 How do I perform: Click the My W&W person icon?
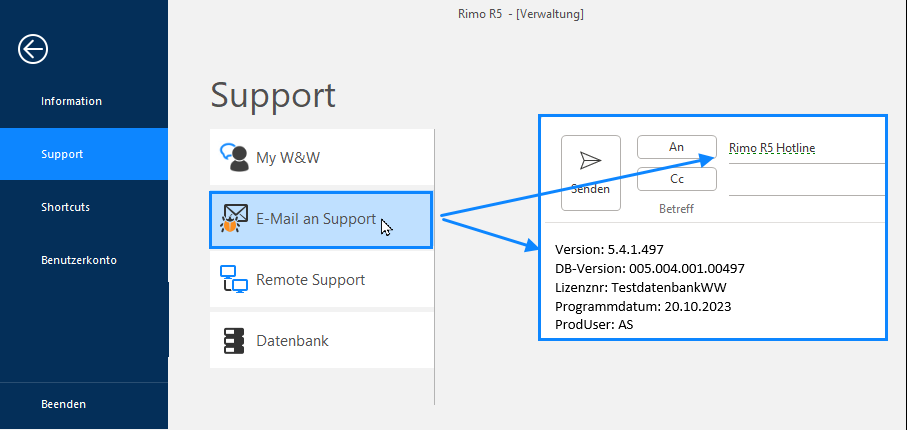pos(234,157)
